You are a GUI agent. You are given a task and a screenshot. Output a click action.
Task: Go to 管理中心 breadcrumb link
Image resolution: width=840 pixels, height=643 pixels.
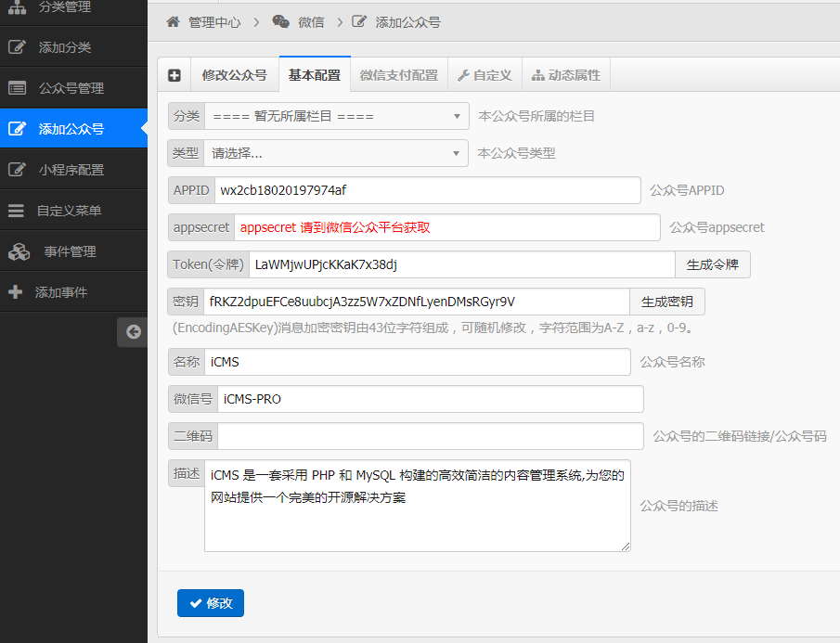click(214, 22)
